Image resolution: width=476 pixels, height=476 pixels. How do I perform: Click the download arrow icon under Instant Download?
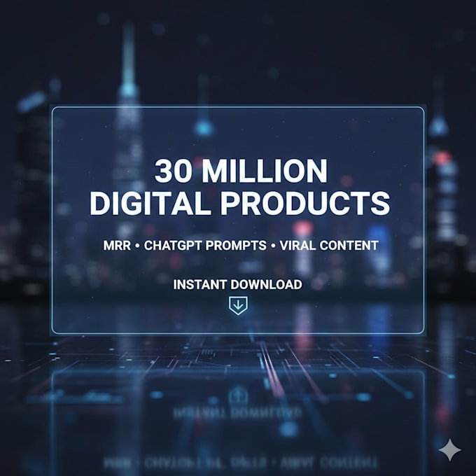pos(238,305)
